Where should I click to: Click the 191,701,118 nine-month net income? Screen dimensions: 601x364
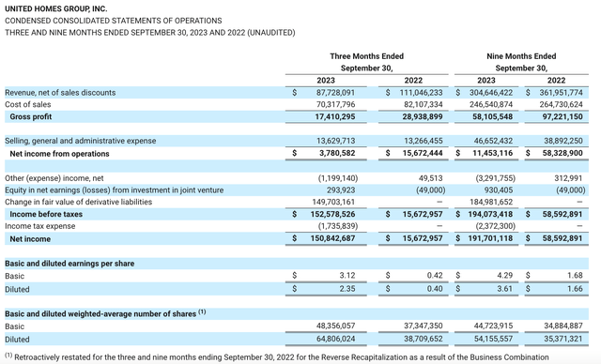pyautogui.click(x=490, y=238)
